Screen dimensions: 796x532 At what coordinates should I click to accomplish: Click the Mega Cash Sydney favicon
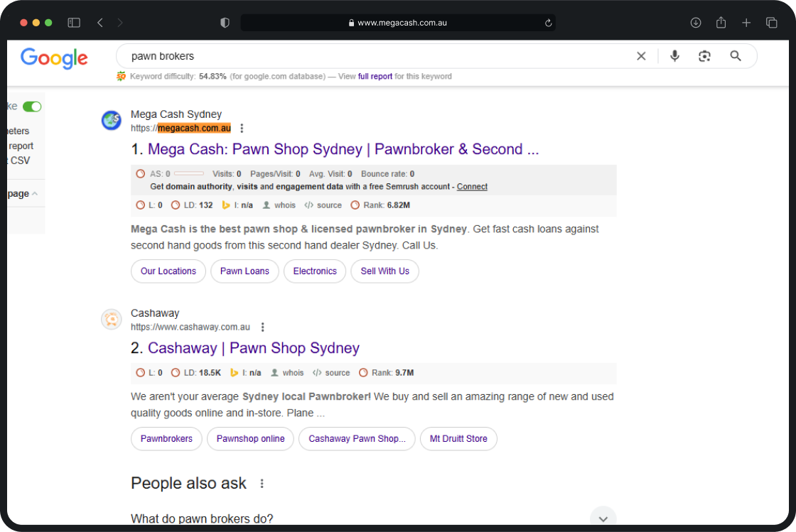(111, 120)
